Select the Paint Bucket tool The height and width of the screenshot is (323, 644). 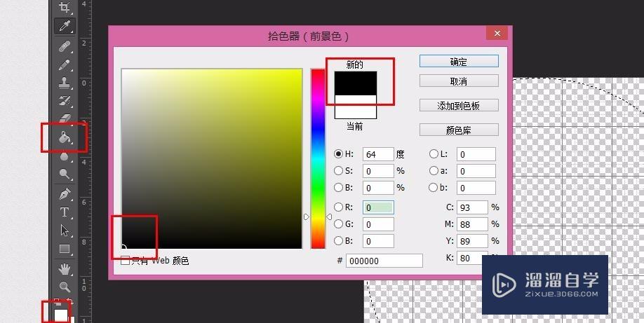pos(65,137)
